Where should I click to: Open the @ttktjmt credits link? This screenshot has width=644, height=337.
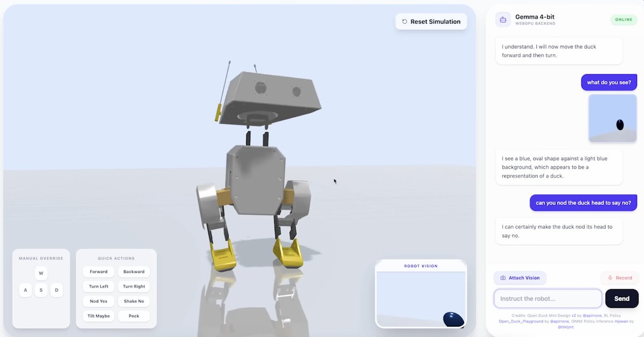click(565, 327)
